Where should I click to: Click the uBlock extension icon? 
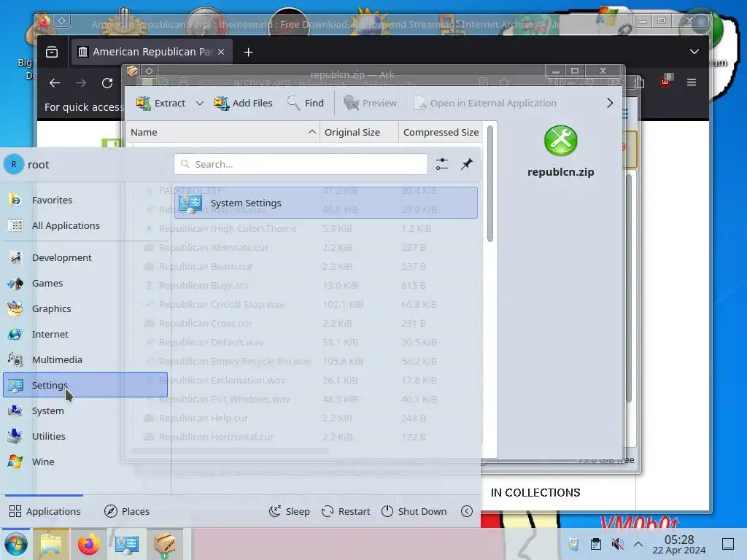(665, 82)
